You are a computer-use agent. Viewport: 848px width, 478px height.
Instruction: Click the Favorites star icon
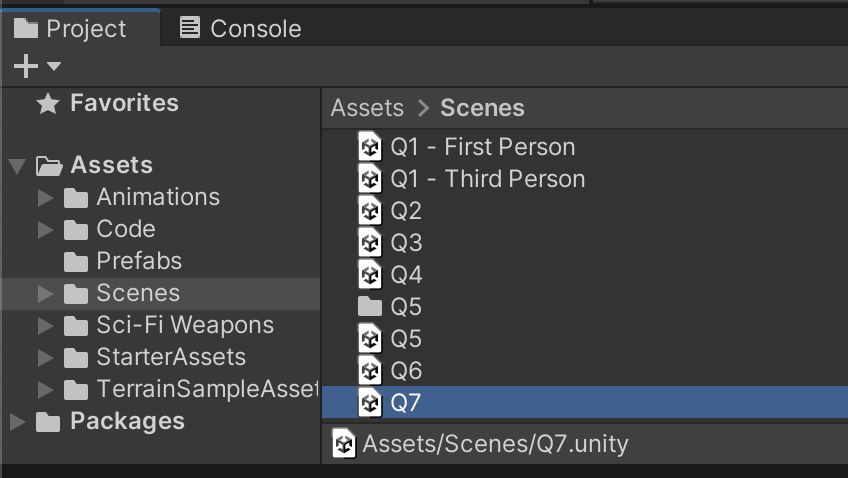[x=48, y=104]
